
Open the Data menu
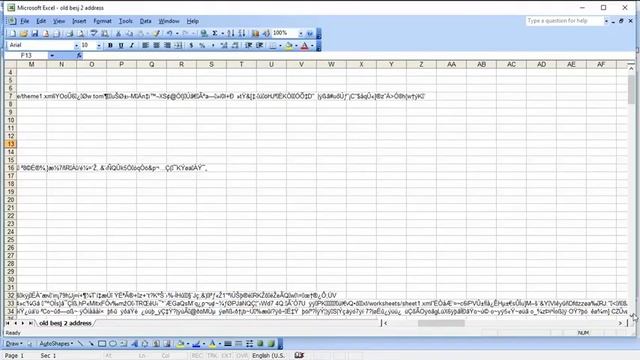[x=146, y=21]
